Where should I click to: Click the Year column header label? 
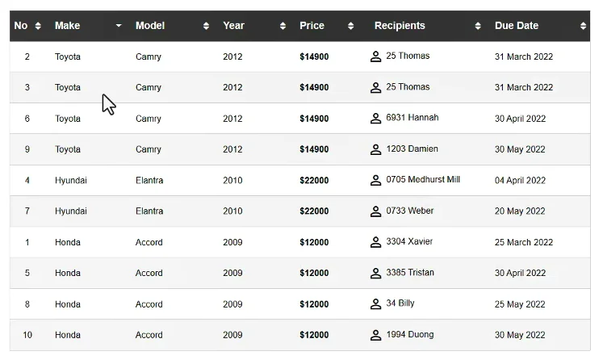point(233,26)
